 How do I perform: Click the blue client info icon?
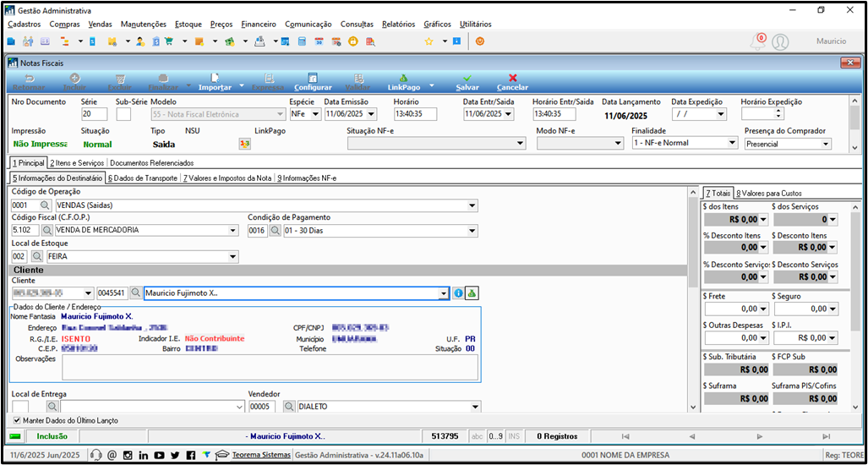[x=458, y=293]
